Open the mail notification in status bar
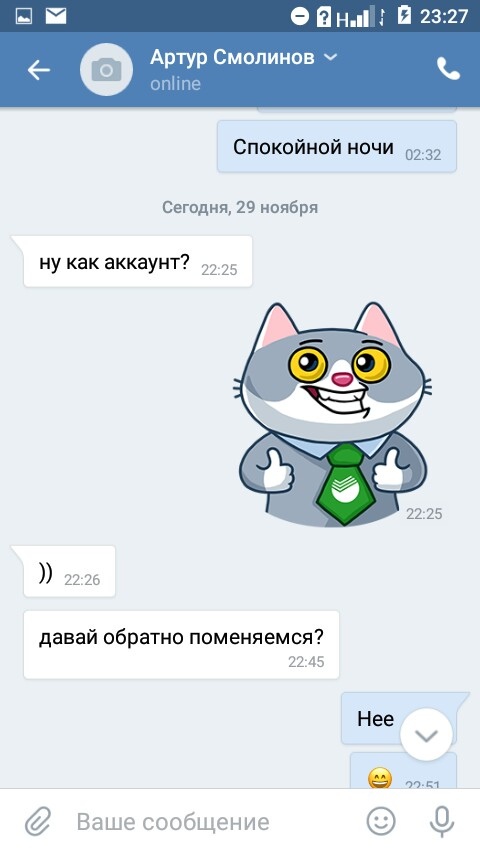The width and height of the screenshot is (480, 854). click(56, 16)
